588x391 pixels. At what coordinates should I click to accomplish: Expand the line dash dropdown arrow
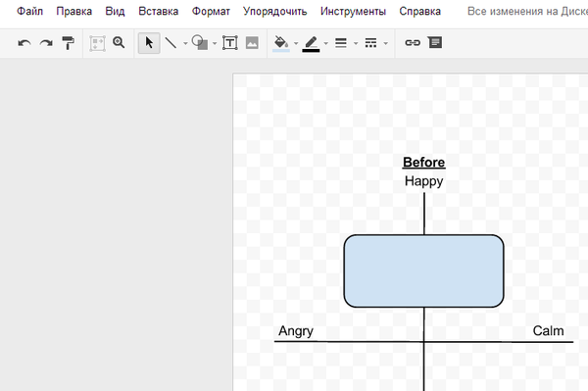point(385,43)
